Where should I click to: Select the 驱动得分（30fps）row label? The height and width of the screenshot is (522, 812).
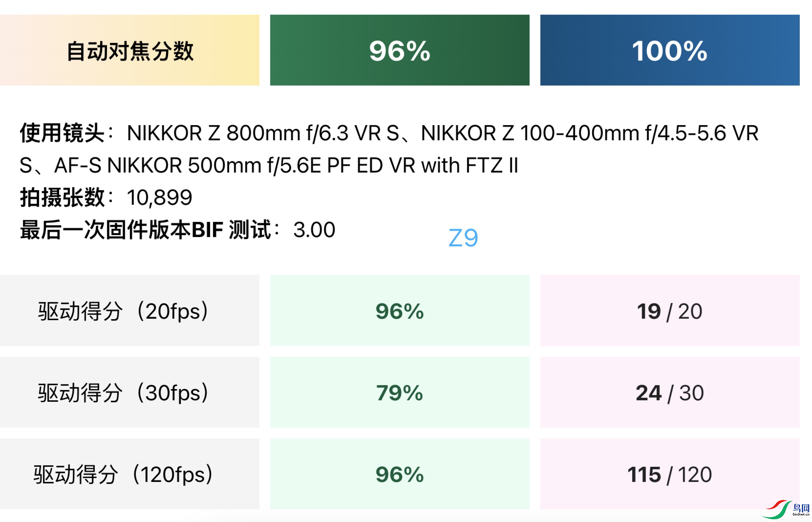(x=124, y=392)
